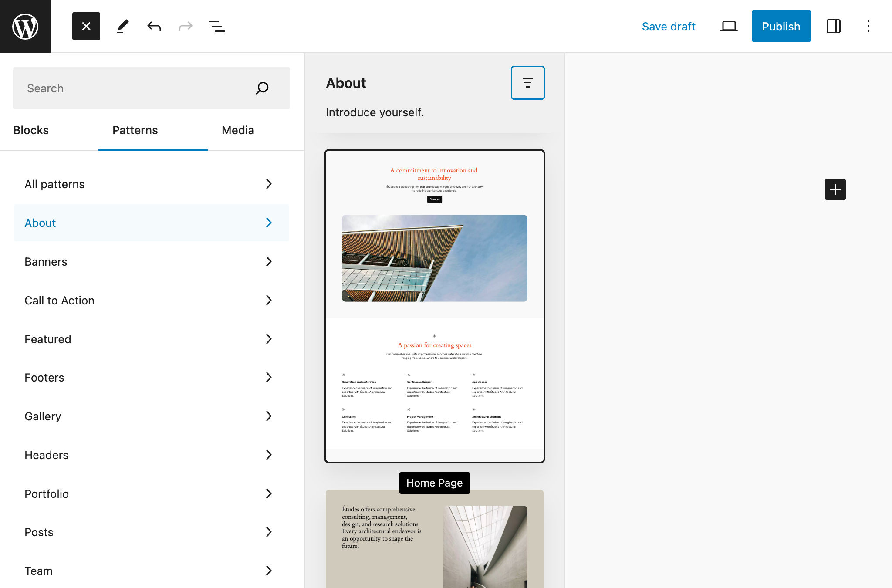Click the undo arrow icon

153,26
